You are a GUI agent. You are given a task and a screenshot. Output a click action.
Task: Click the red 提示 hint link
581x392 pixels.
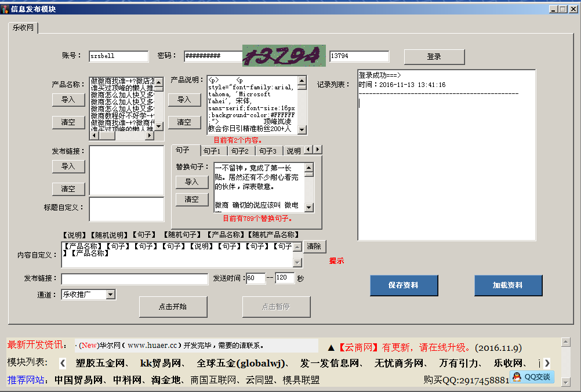click(x=336, y=261)
